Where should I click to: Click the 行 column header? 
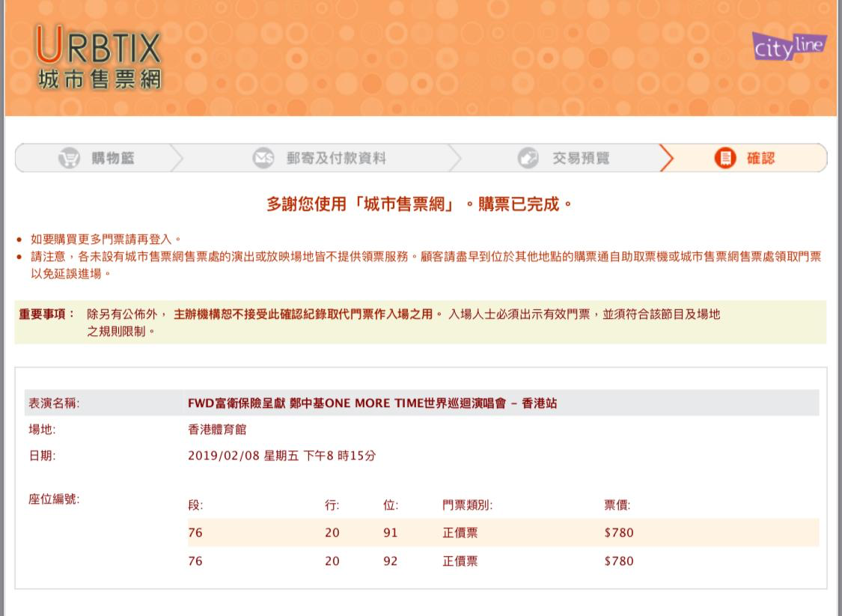[332, 505]
